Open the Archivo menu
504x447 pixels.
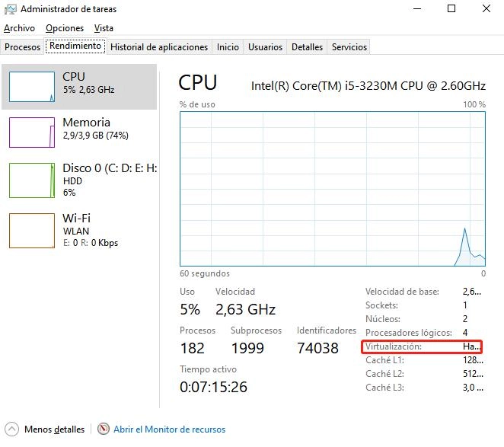19,28
